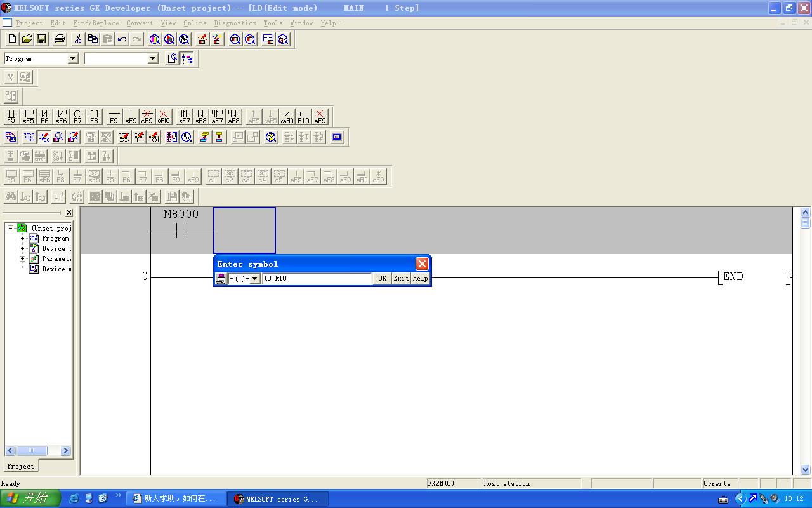Open the Convert menu
Screen dimensions: 812x508
click(x=140, y=23)
